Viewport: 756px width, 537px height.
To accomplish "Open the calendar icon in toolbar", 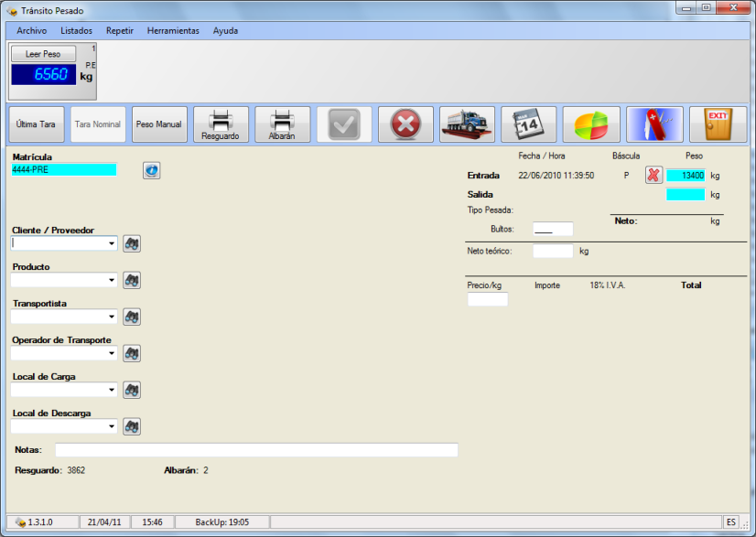I will [x=528, y=124].
